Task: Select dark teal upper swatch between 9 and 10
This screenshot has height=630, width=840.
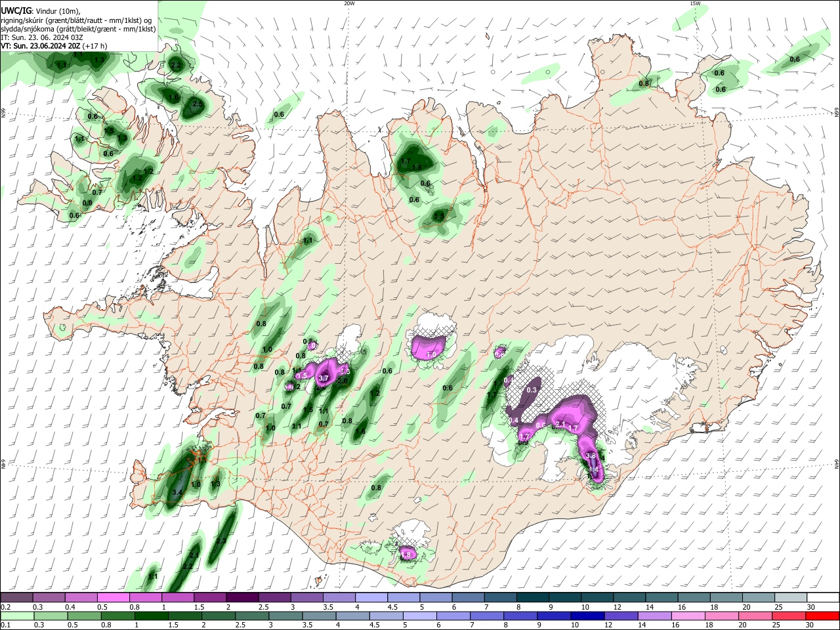Action: tap(564, 598)
